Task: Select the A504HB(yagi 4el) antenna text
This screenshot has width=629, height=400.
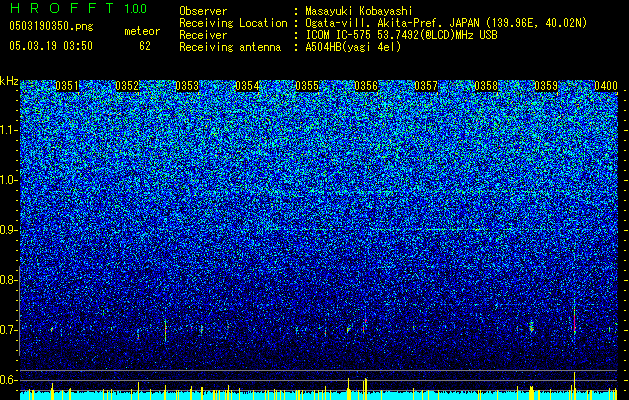Action: (x=353, y=47)
